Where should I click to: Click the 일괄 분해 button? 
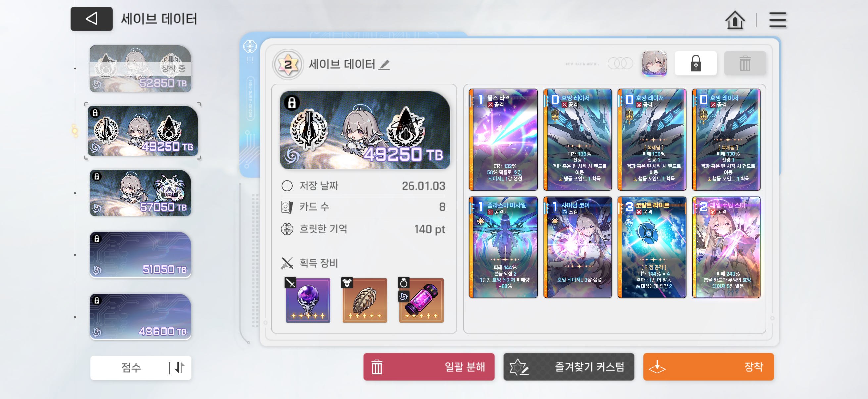[429, 367]
